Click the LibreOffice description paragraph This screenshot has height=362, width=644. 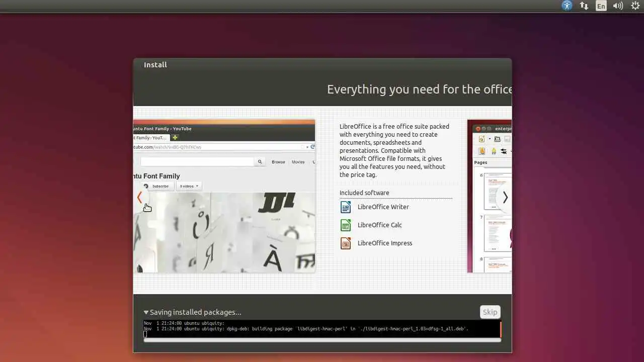394,151
